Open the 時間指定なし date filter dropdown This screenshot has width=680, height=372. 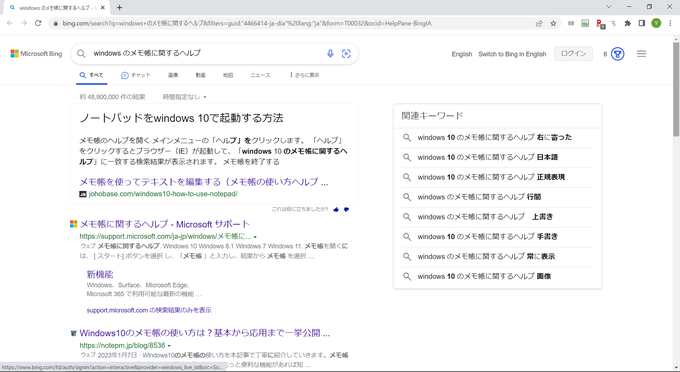184,97
